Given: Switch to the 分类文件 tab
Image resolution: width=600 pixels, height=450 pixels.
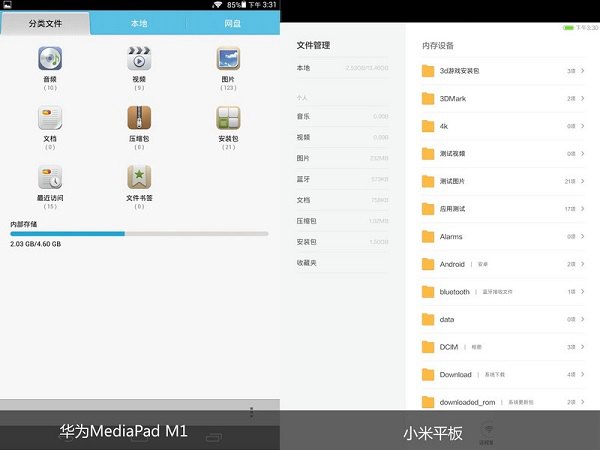Looking at the screenshot, I should (x=45, y=23).
